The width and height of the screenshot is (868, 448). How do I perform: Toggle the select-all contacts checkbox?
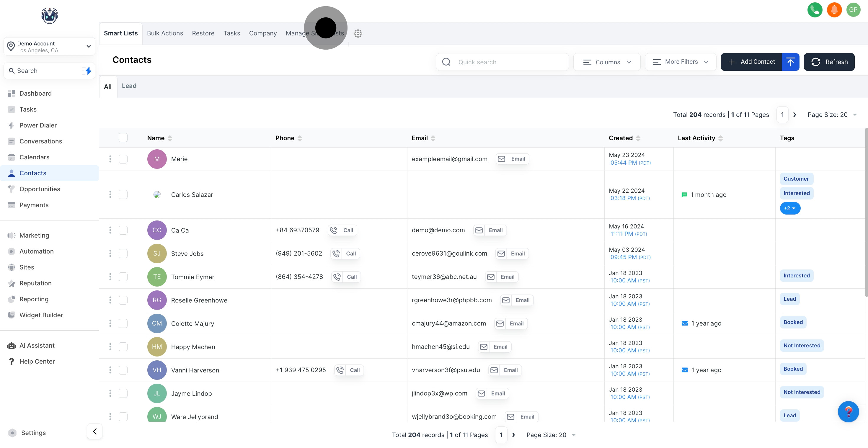point(123,138)
